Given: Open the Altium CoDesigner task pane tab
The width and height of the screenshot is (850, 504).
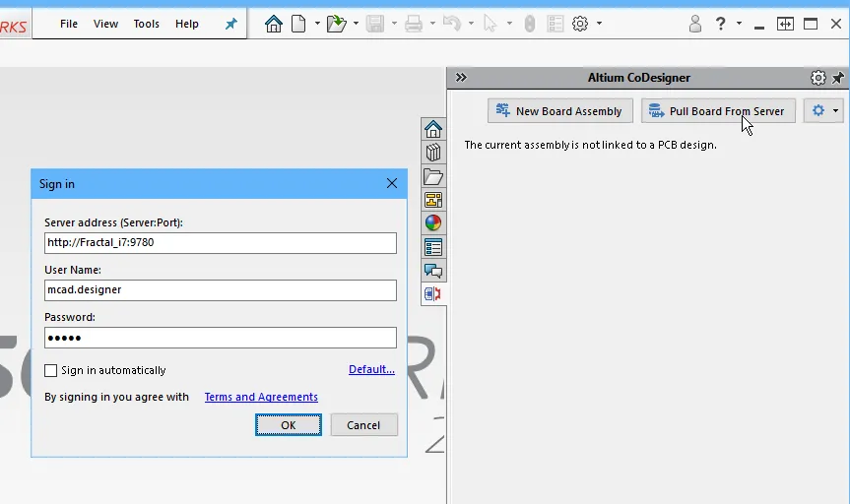Looking at the screenshot, I should click(x=433, y=294).
